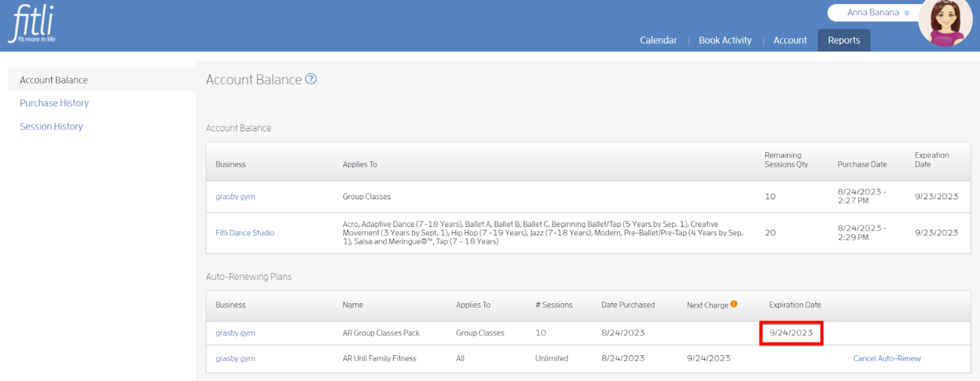
Task: Open Purchase History in sidebar
Action: 54,103
